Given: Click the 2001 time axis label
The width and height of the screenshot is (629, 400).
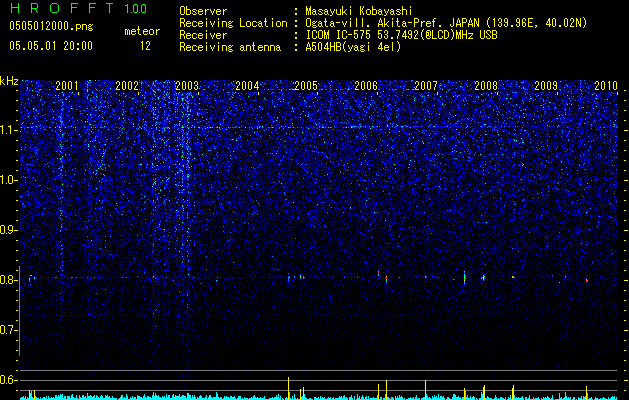Looking at the screenshot, I should [x=67, y=85].
